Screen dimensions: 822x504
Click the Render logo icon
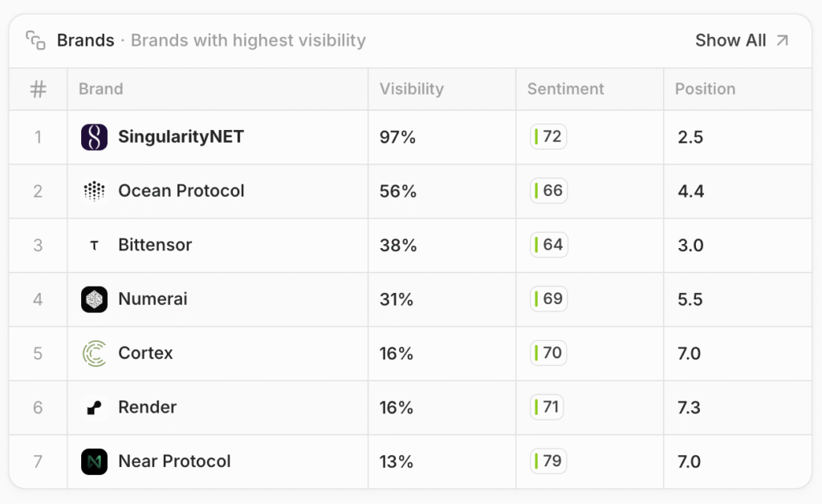pyautogui.click(x=94, y=408)
